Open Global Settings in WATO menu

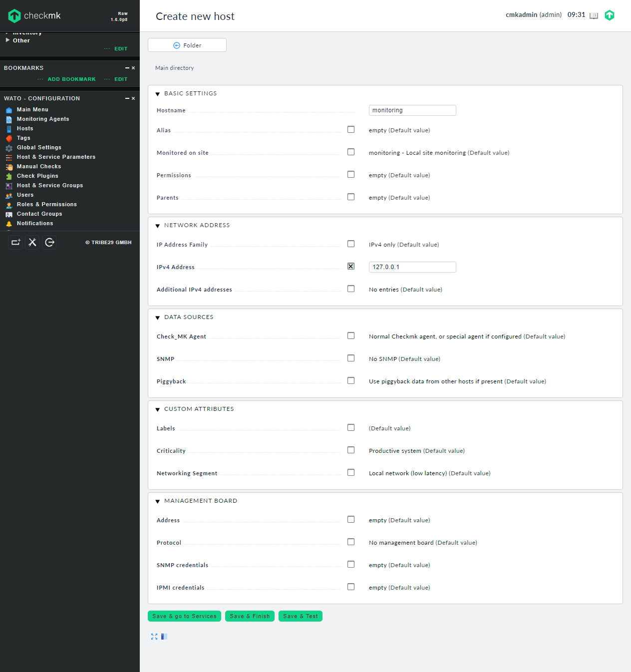(x=39, y=147)
